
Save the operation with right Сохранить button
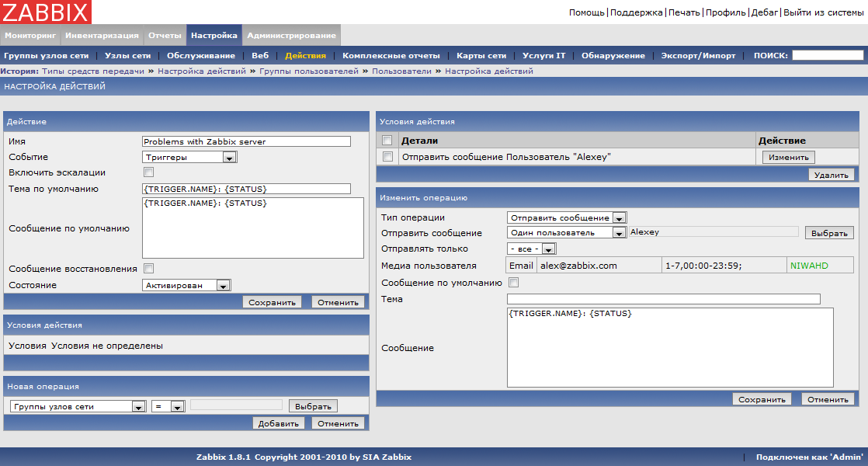762,399
